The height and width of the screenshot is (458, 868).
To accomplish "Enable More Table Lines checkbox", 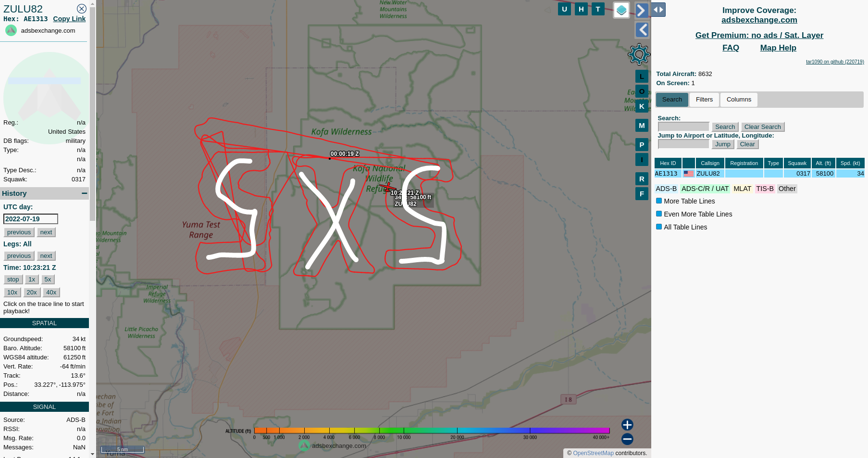I will tap(659, 201).
